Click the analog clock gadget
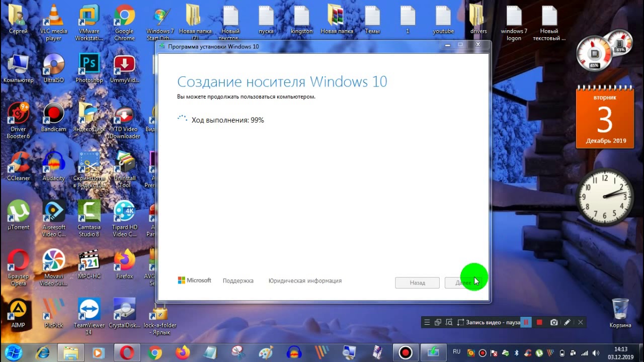 tap(605, 197)
